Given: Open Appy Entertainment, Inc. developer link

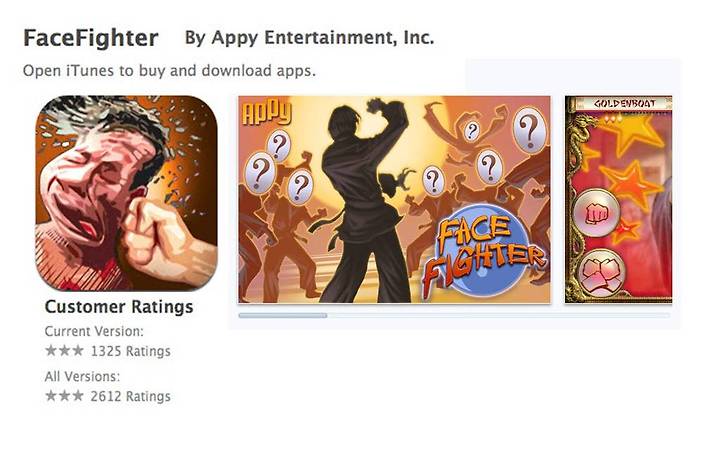Looking at the screenshot, I should coord(309,38).
